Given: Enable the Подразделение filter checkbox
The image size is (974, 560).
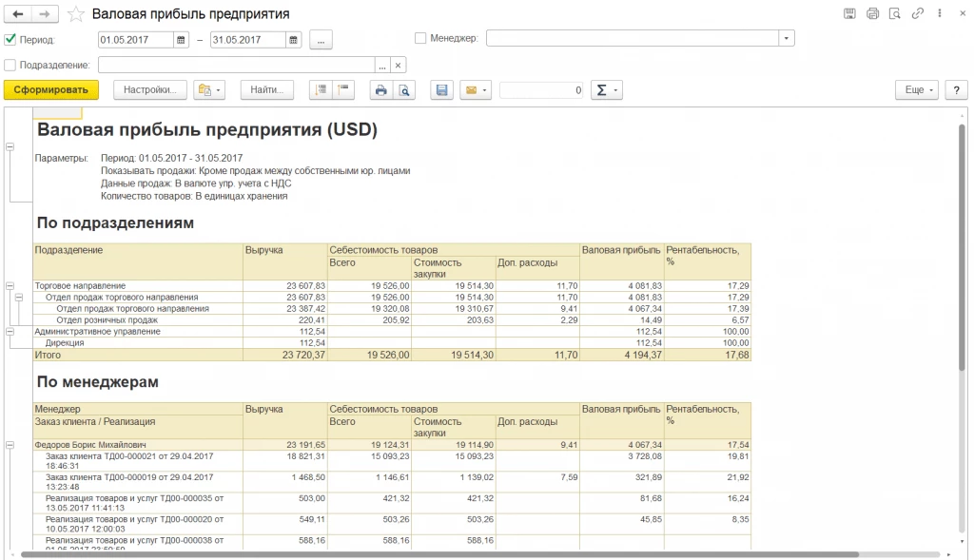Looking at the screenshot, I should click(x=10, y=65).
